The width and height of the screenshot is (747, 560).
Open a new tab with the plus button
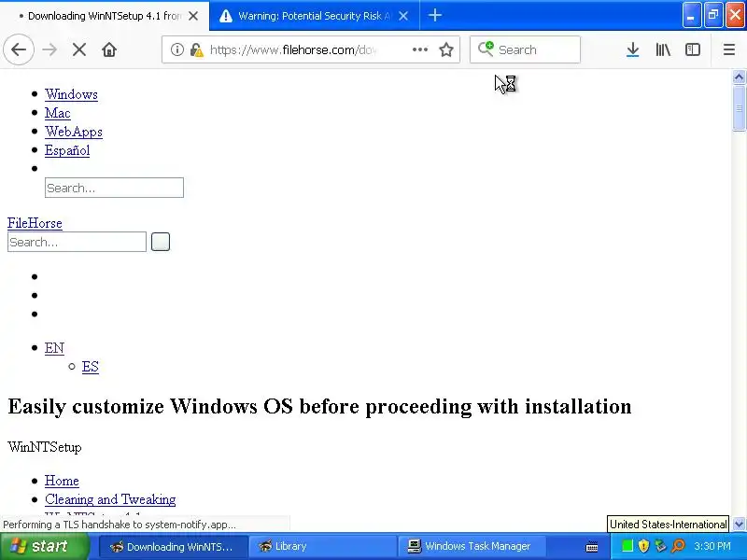point(434,15)
